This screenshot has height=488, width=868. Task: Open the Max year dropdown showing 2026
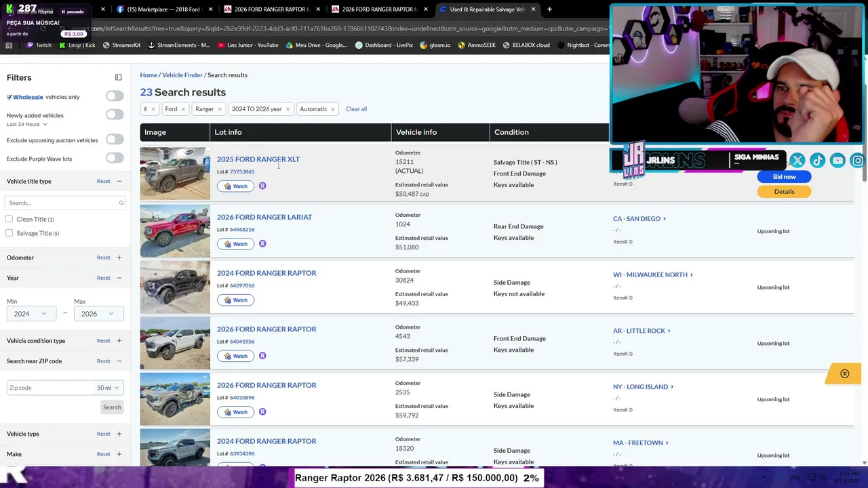[x=98, y=314]
